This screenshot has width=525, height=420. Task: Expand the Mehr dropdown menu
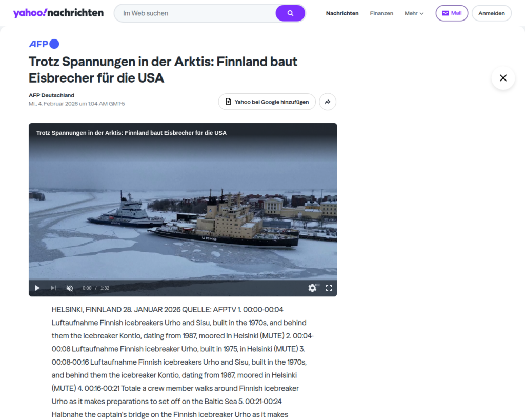(x=414, y=13)
